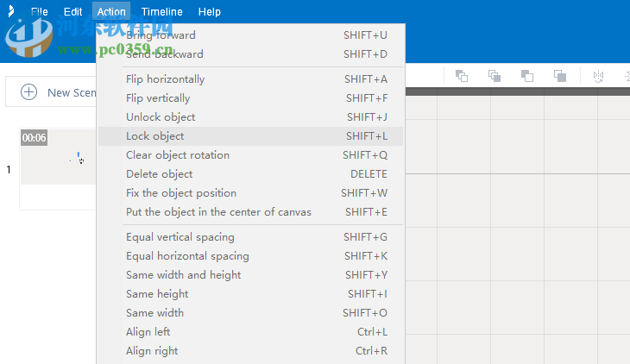The width and height of the screenshot is (630, 364).
Task: Select scene 1 thumbnail
Action: coord(57,157)
